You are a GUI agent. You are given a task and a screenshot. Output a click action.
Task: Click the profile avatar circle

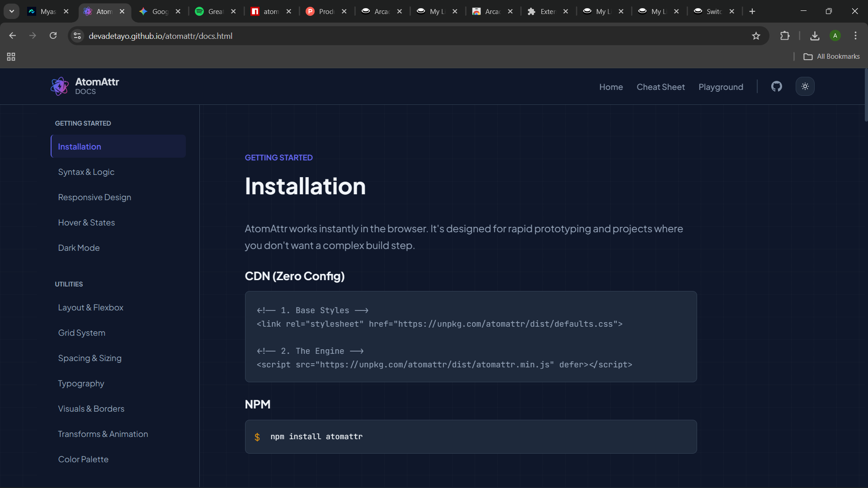(x=835, y=36)
